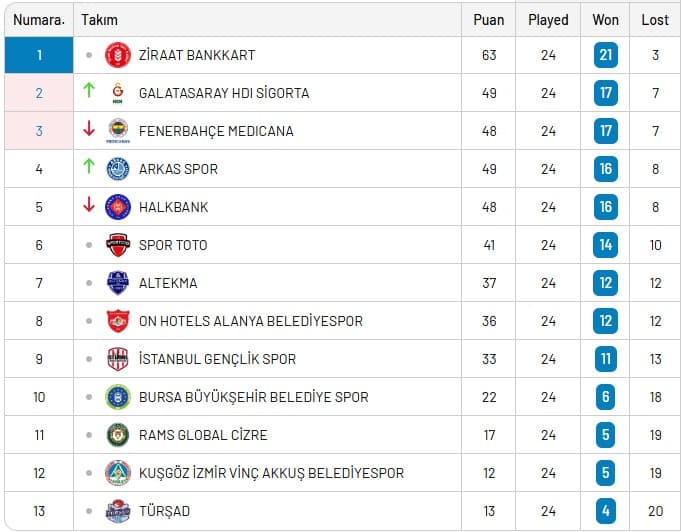
Task: Click the Galatasaray HDI Sigorta logo
Action: 118,93
